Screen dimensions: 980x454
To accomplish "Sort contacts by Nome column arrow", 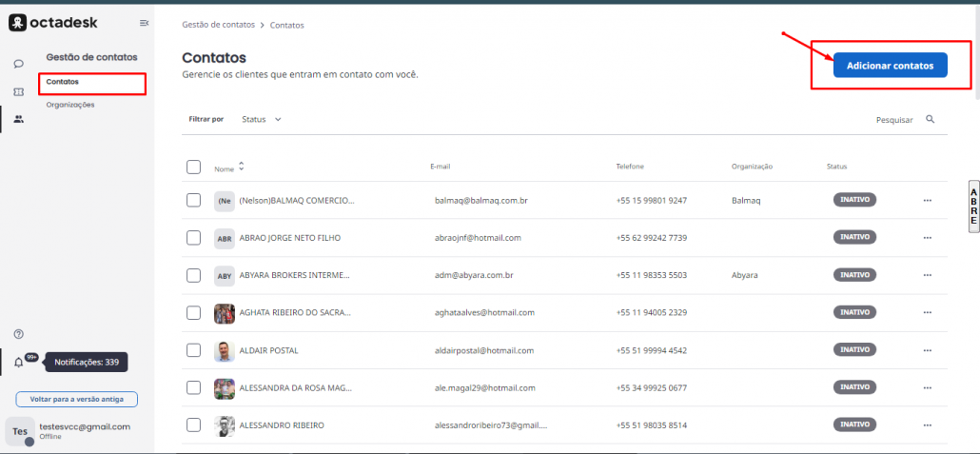I will 242,167.
